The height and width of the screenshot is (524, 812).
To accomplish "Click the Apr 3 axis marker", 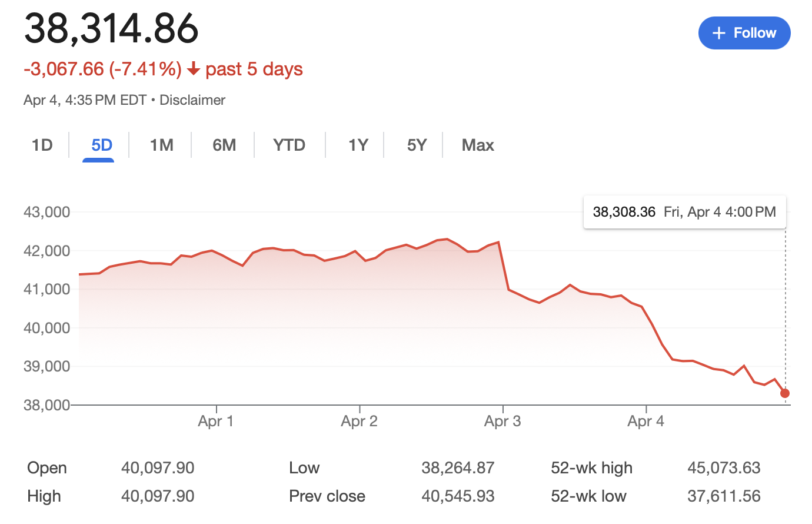I will click(x=502, y=421).
